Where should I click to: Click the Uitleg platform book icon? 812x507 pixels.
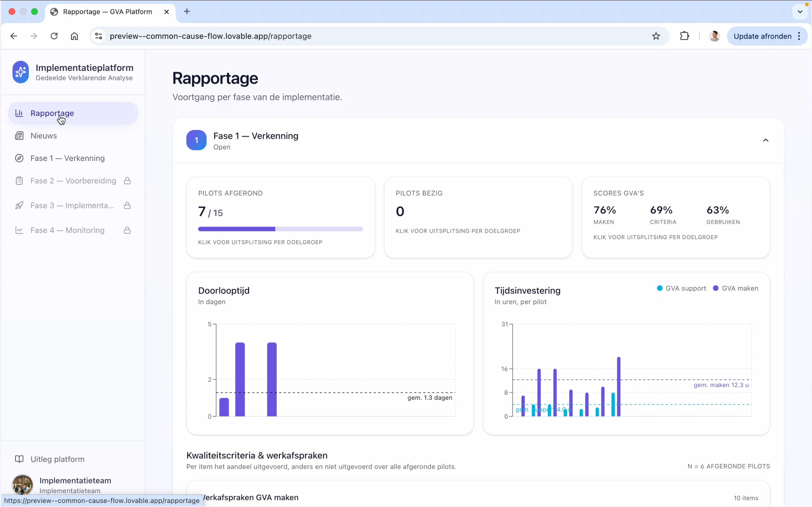19,459
